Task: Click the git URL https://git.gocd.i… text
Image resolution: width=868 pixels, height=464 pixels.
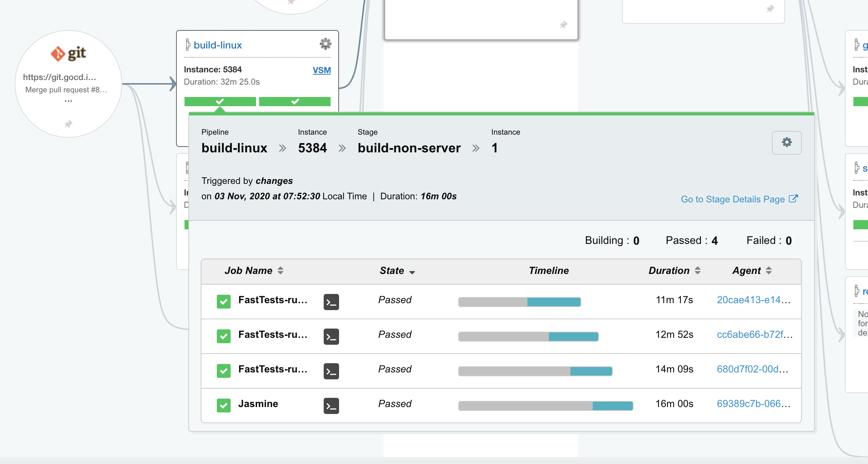Action: pyautogui.click(x=59, y=77)
